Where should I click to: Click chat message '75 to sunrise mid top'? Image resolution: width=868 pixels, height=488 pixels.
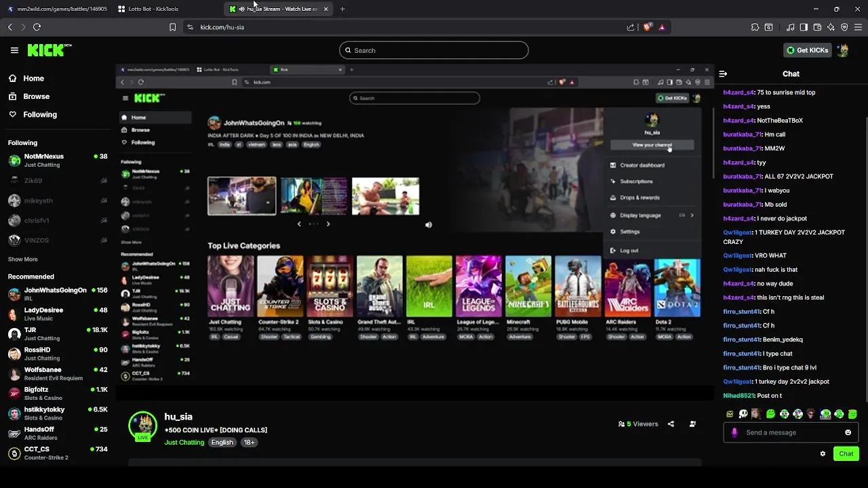click(x=786, y=92)
